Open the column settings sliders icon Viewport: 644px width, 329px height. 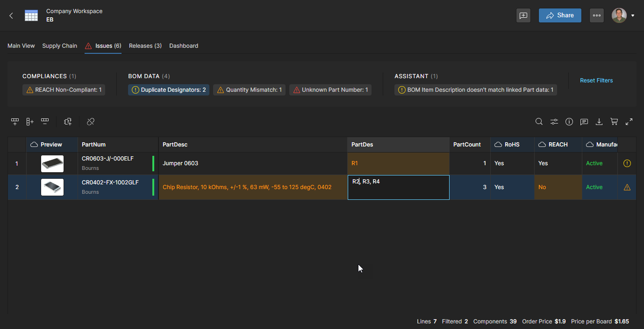[554, 122]
